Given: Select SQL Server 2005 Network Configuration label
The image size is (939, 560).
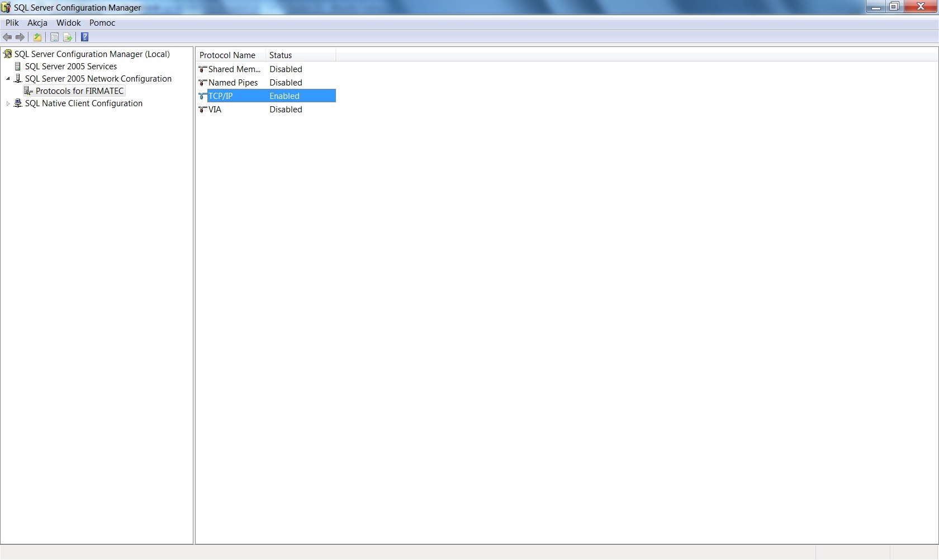Looking at the screenshot, I should pos(98,78).
